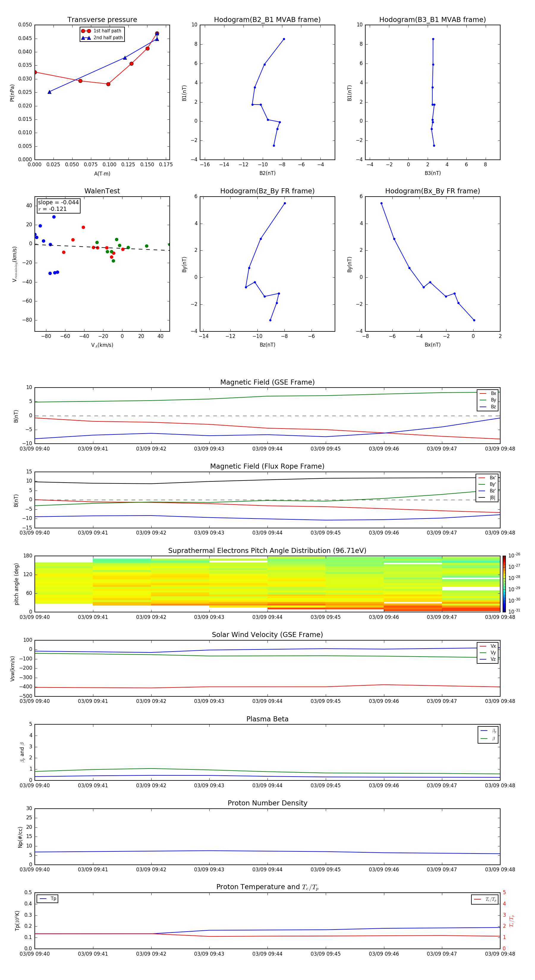Click the 'Magnetic Field (Flux Rope Frame)' title
The width and height of the screenshot is (535, 980).
267,467
